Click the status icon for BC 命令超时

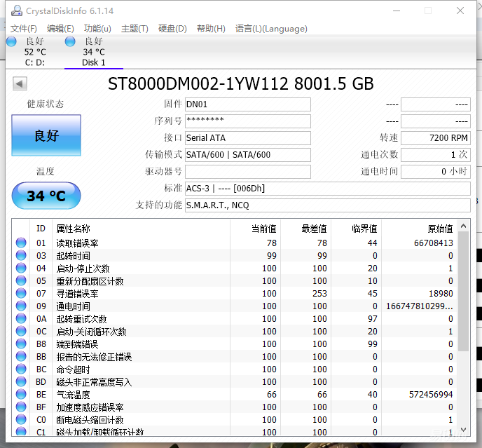[21, 369]
